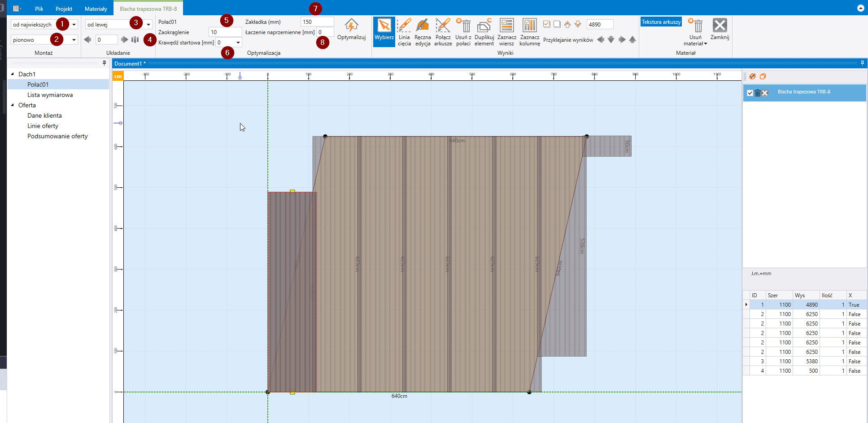Screen dimensions: 868x423
Task: Click the Połącz arkusze icon
Action: 443,31
